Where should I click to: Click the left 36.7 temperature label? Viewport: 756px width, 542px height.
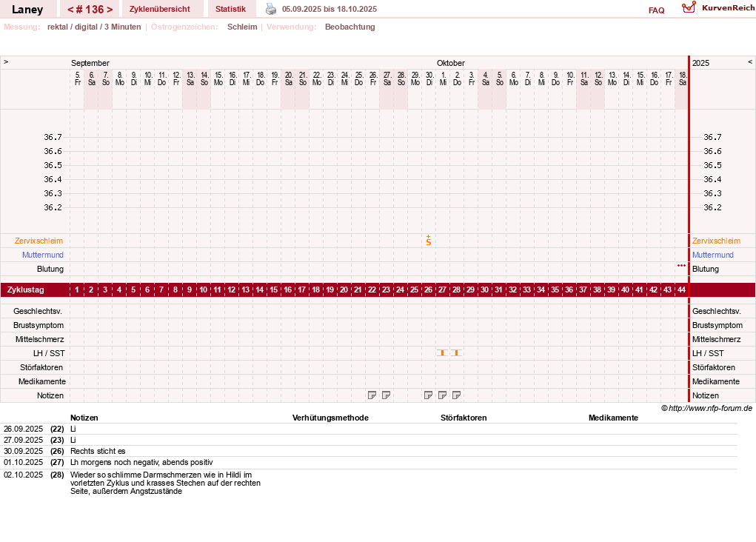click(x=53, y=138)
